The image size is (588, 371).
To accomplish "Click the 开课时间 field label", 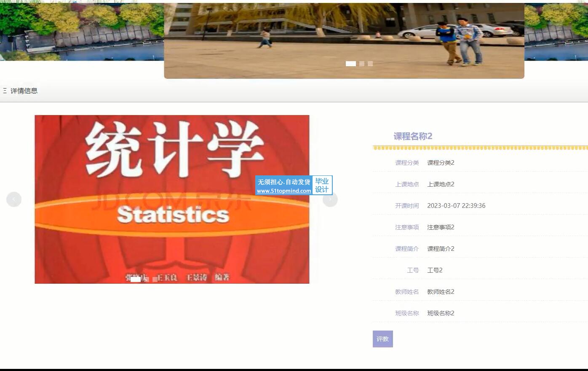I will [407, 206].
